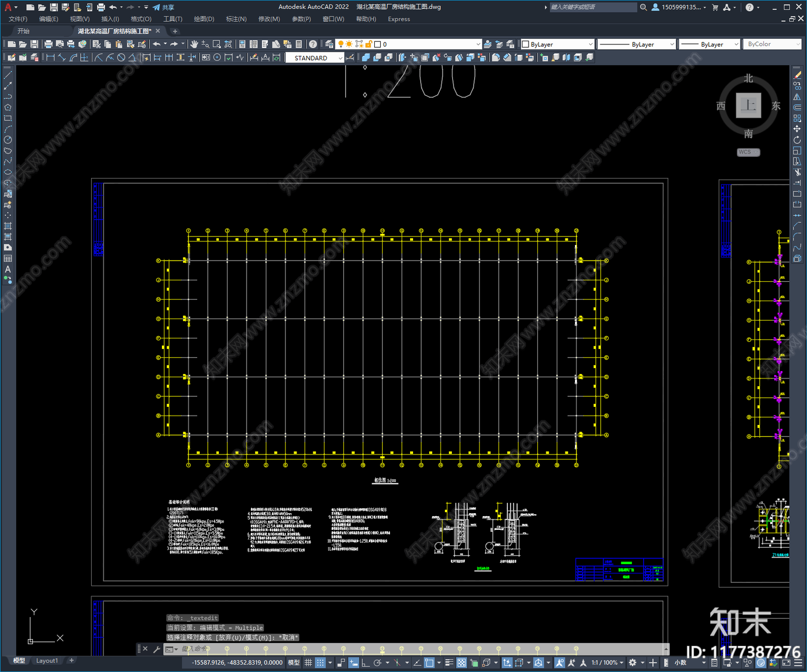Select the Multiline Text tool
This screenshot has width=807, height=672.
tap(8, 269)
